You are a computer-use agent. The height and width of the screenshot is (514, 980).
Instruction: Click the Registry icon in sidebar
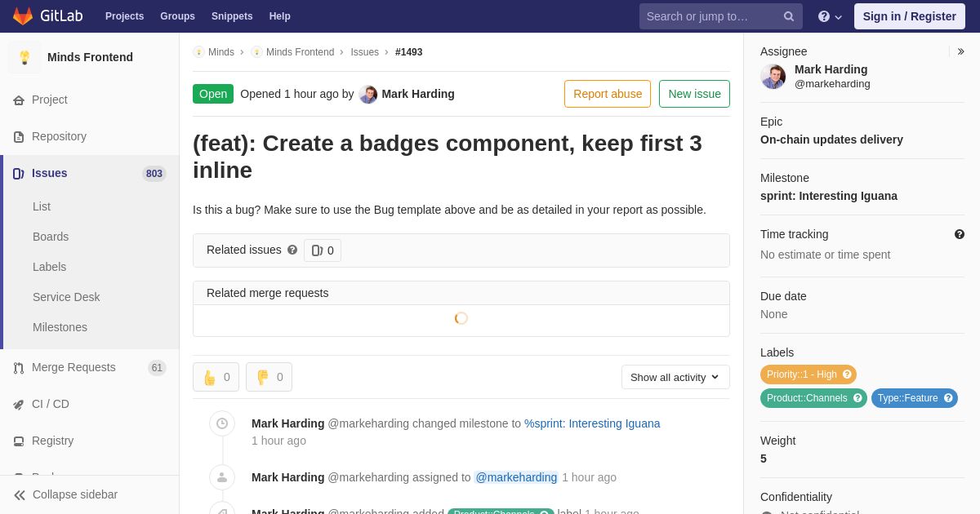tap(19, 441)
